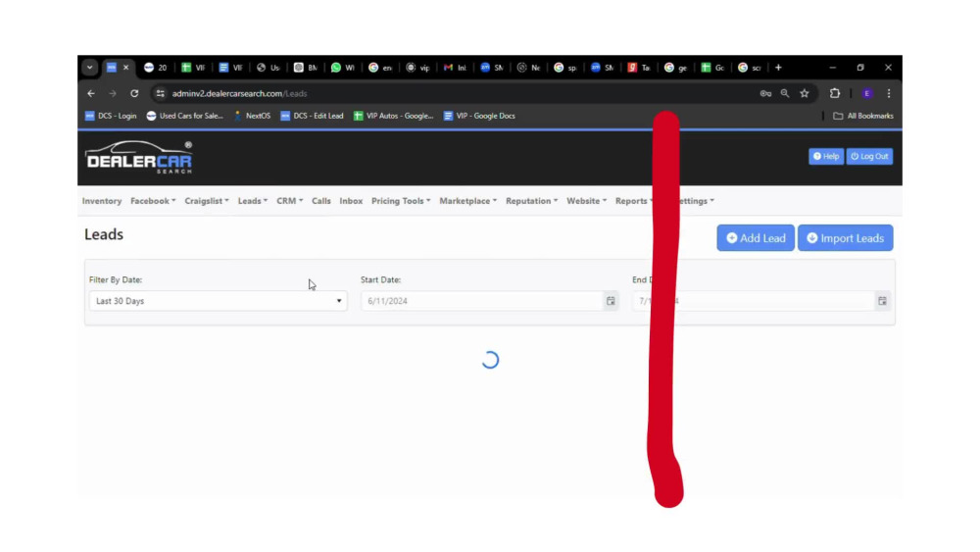Bookmark this page with star icon
Screen dimensions: 980x552
[805, 94]
